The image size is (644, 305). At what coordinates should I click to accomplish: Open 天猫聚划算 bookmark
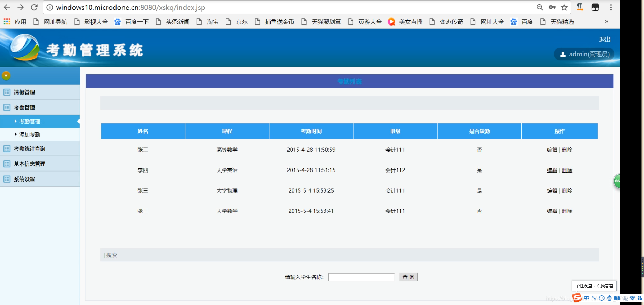tap(321, 22)
